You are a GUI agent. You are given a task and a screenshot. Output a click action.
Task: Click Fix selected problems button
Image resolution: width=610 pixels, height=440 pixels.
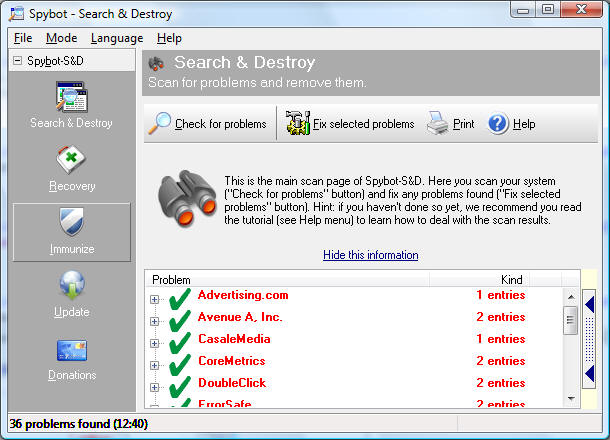pos(350,124)
